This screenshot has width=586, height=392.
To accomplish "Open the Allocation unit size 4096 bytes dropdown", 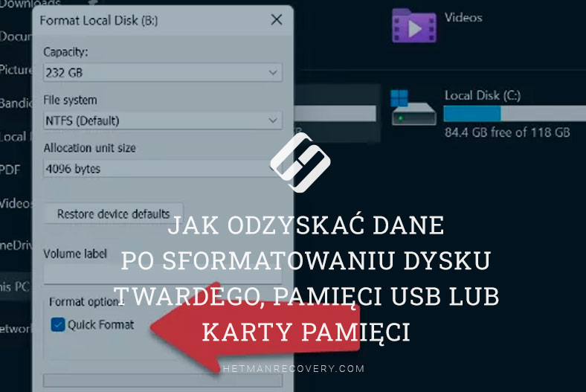I will click(x=163, y=169).
